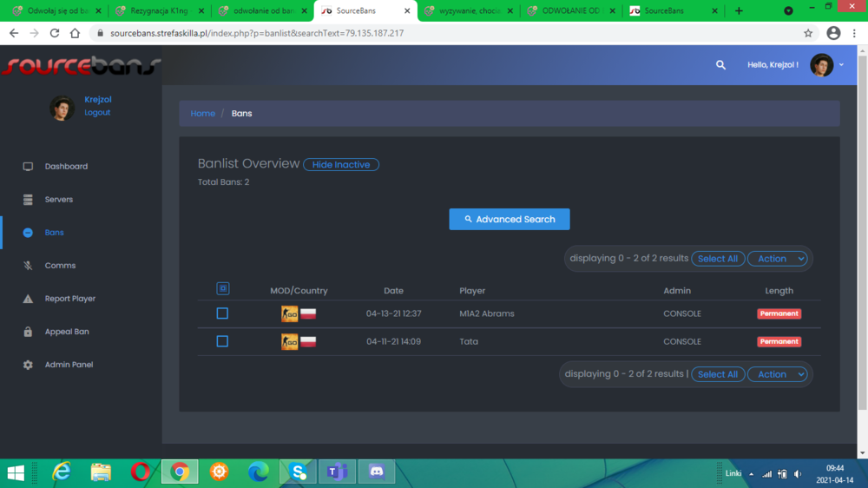The image size is (868, 488).
Task: Open Appeal Ban page
Action: (67, 332)
